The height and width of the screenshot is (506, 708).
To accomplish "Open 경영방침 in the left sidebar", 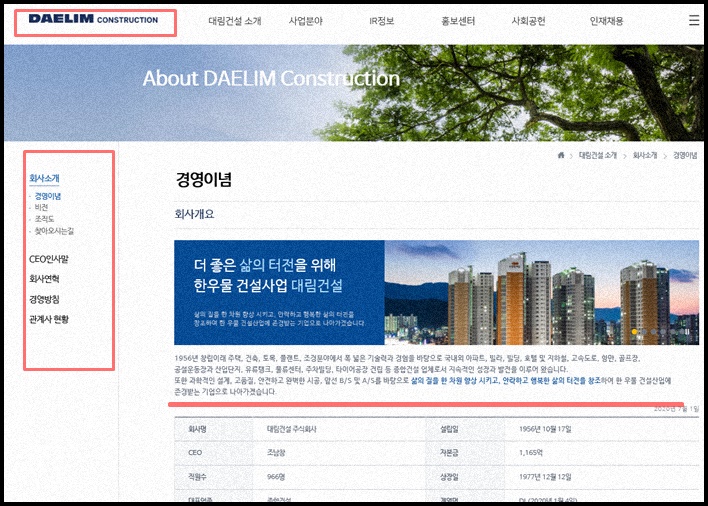I will coord(44,299).
